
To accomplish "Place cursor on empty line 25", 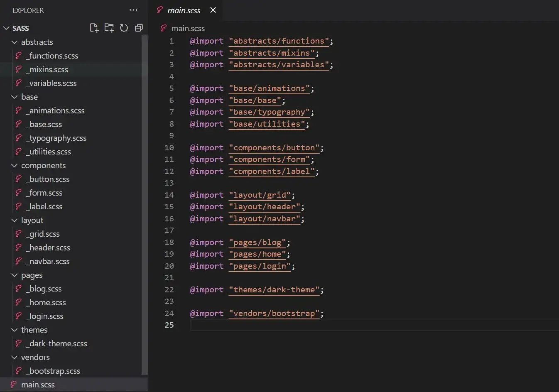I will [332, 325].
